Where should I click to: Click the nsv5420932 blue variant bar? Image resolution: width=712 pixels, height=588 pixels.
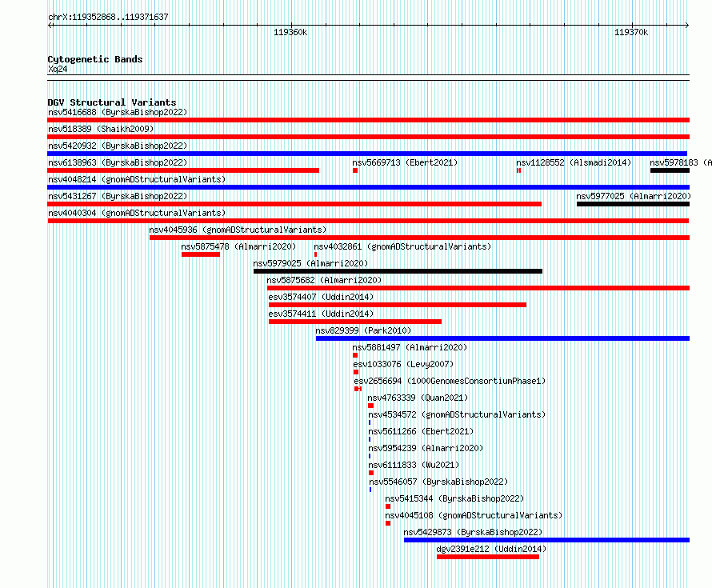point(367,154)
